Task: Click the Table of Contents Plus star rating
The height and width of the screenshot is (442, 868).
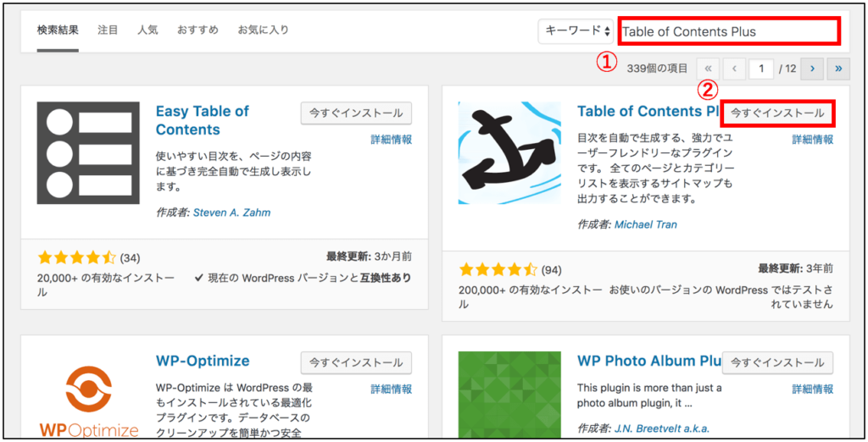Action: 498,270
